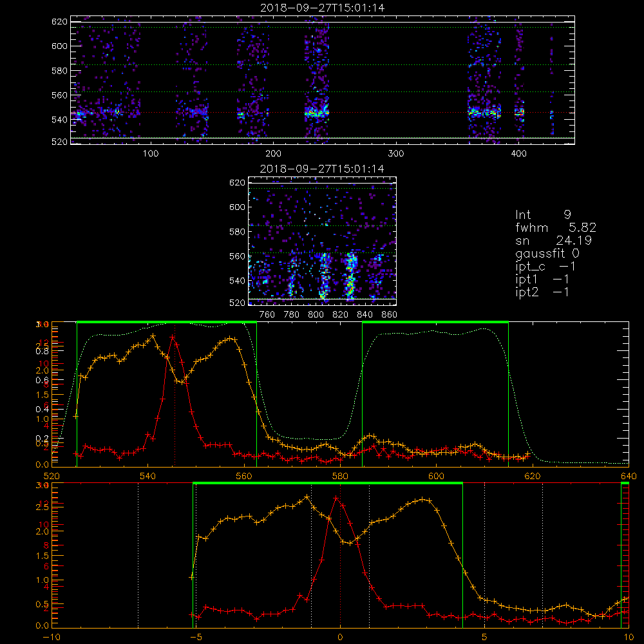
Task: Click the top plot's x-axis label 200
Action: coord(273,154)
